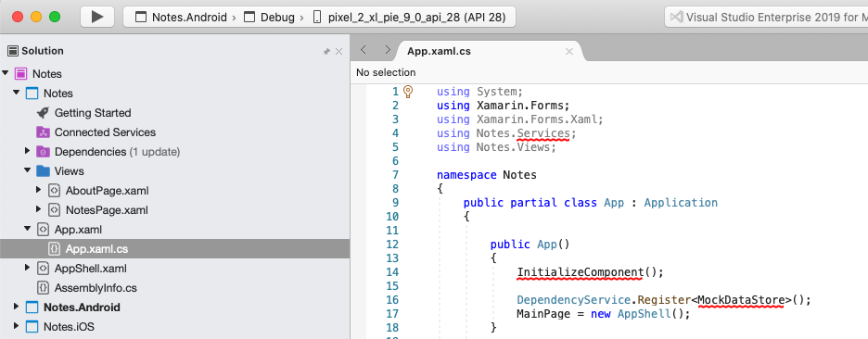Expand the NotesPage.xaml node
This screenshot has width=868, height=339.
pos(39,209)
